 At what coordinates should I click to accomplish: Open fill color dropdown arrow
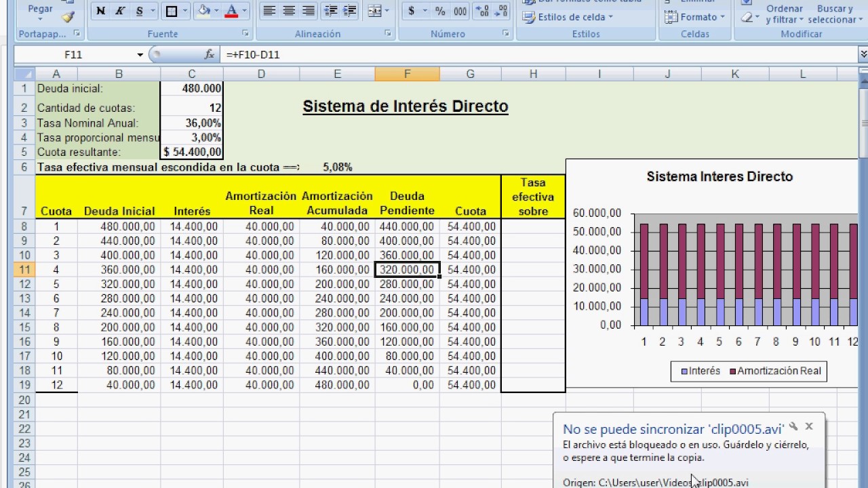[217, 11]
